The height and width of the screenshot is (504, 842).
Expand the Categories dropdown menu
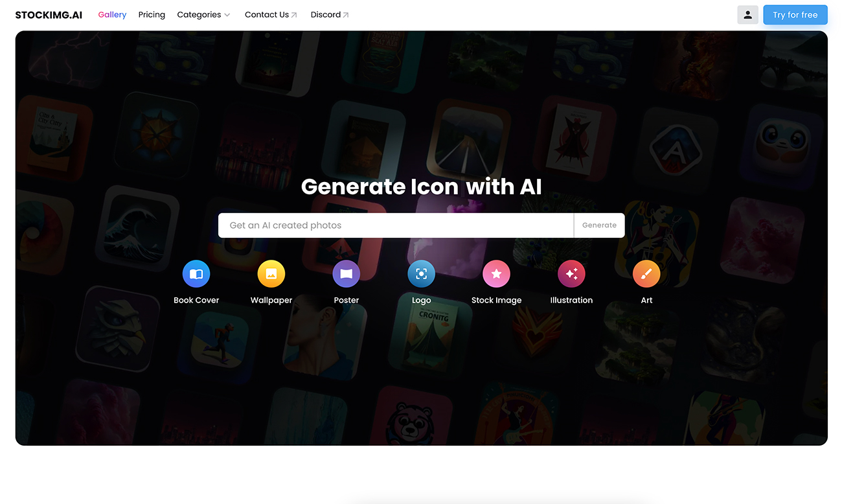203,15
